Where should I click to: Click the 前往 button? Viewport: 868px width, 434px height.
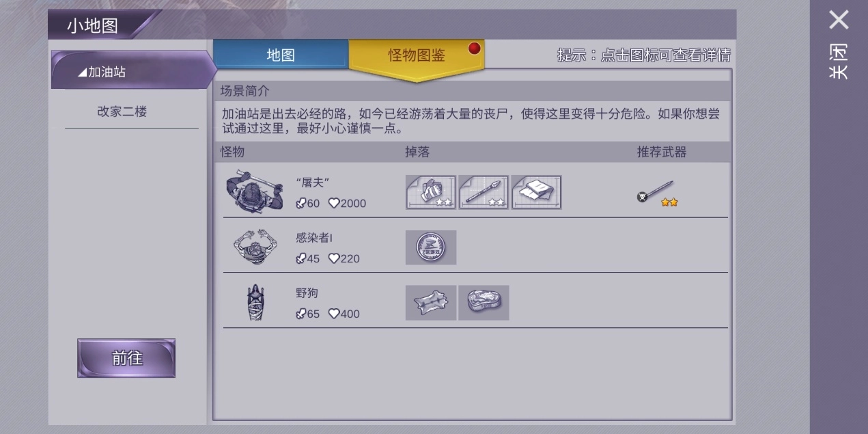click(x=126, y=358)
